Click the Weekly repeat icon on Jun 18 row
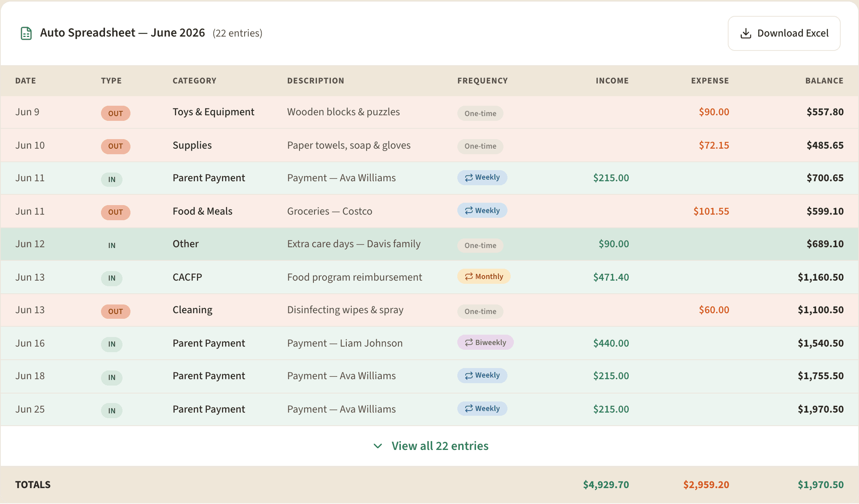The height and width of the screenshot is (504, 859). click(469, 376)
